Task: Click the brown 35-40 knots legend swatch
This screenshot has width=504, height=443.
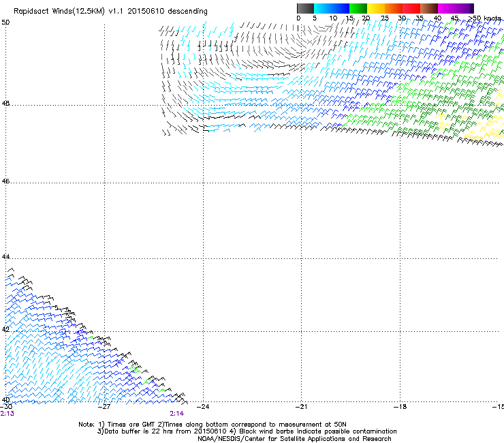Action: point(429,8)
